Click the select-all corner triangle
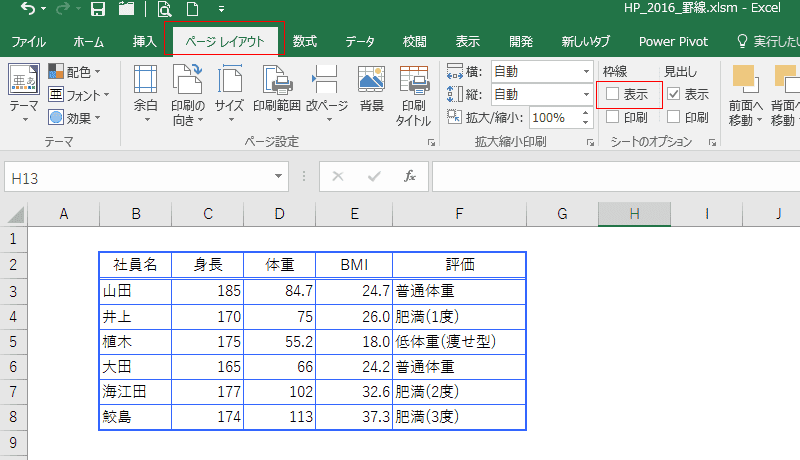This screenshot has height=460, width=800. [x=15, y=215]
